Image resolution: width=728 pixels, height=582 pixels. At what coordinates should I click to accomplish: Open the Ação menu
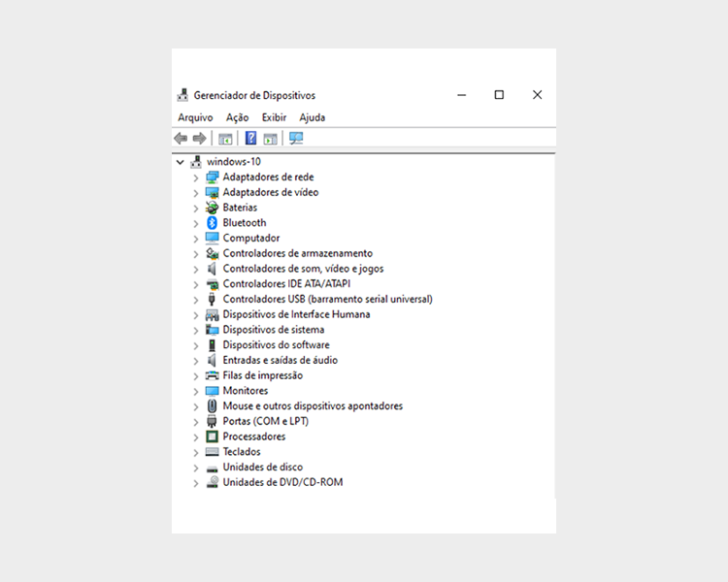pos(237,117)
